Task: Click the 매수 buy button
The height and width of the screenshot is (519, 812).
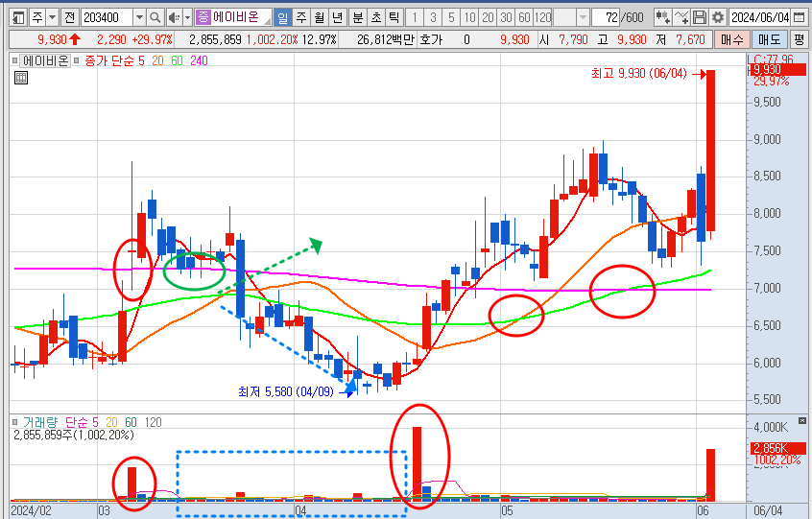Action: [x=731, y=39]
